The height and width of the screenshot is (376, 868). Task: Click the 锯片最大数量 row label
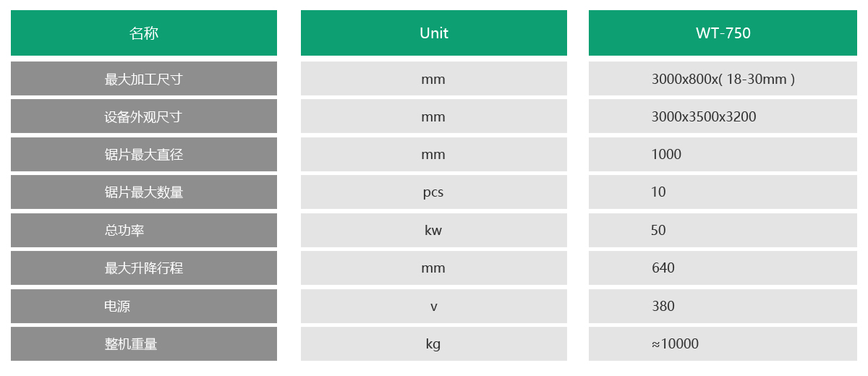tap(143, 192)
